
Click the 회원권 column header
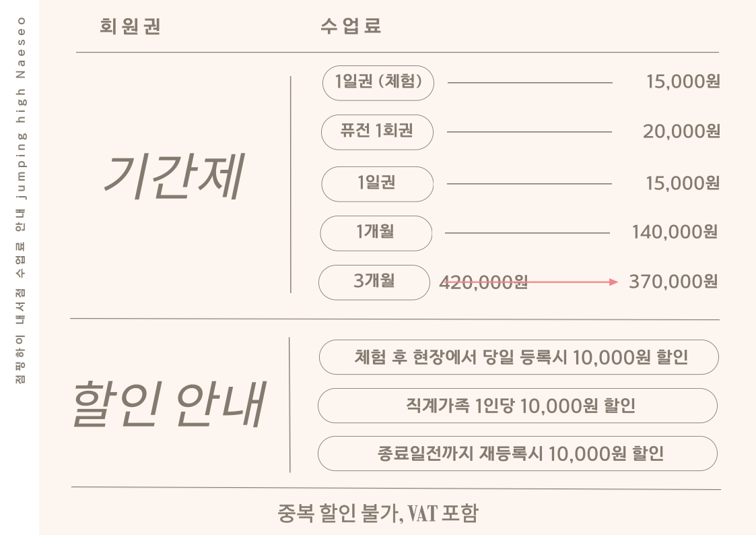[131, 28]
